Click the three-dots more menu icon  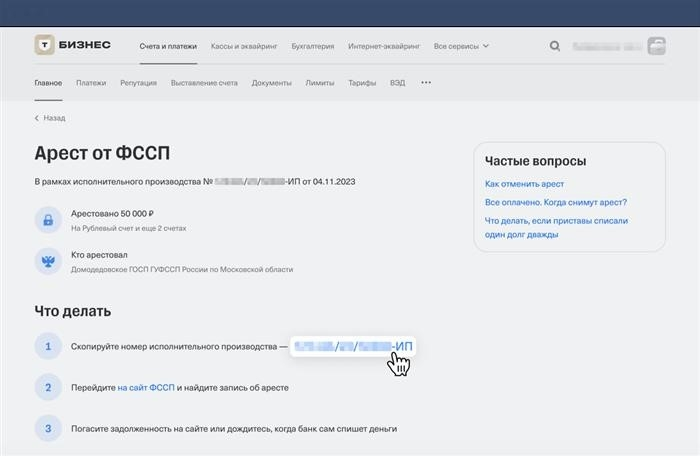(426, 83)
